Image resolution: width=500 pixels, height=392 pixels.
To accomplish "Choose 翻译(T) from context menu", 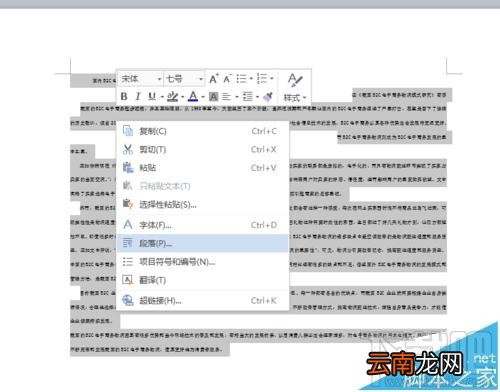I will (x=203, y=280).
